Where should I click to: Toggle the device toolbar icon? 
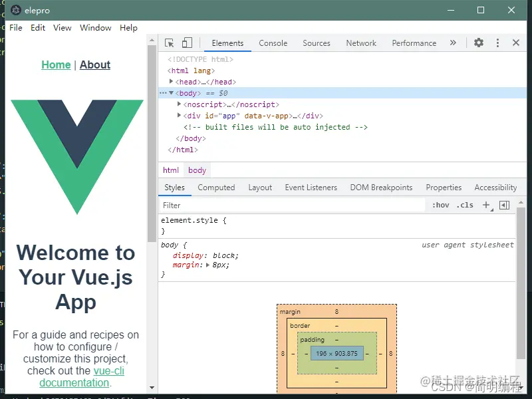pos(187,43)
